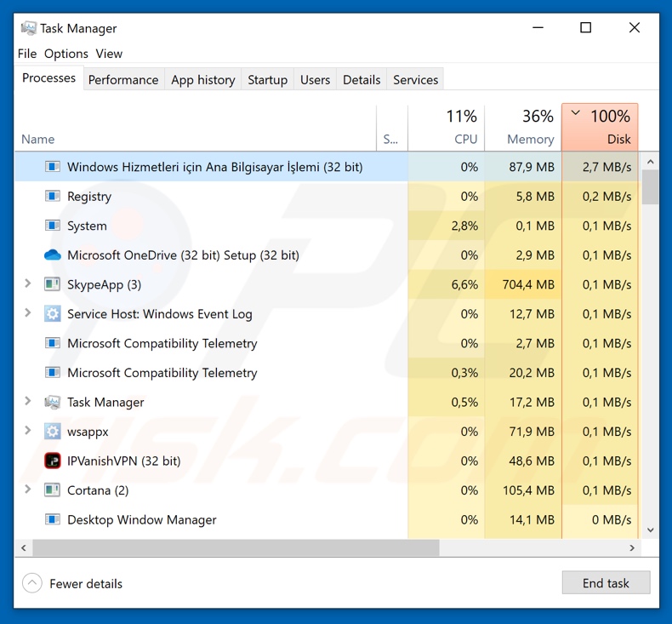Click the System process icon
This screenshot has width=672, height=624.
click(52, 226)
